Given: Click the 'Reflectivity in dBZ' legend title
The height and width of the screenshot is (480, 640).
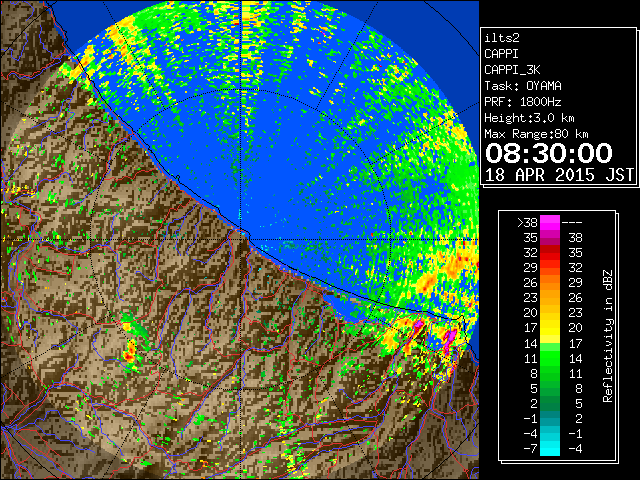Looking at the screenshot, I should coord(607,336).
